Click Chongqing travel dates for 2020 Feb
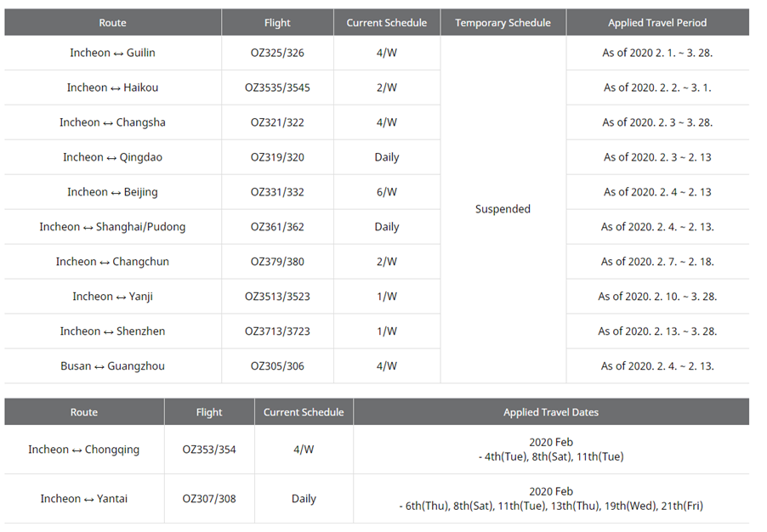Image resolution: width=767 pixels, height=532 pixels. pos(551,450)
